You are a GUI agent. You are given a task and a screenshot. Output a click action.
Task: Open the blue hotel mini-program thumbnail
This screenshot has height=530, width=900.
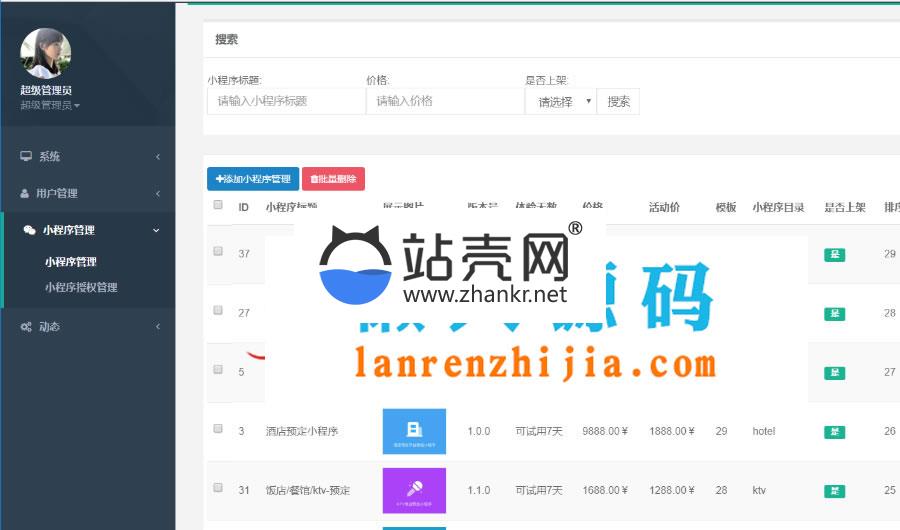click(414, 432)
